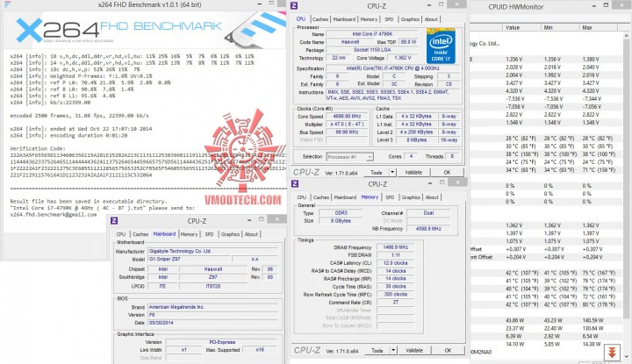Click the Intel Core i7 logo badge
Viewport: 632px width, 364px height.
pos(441,46)
